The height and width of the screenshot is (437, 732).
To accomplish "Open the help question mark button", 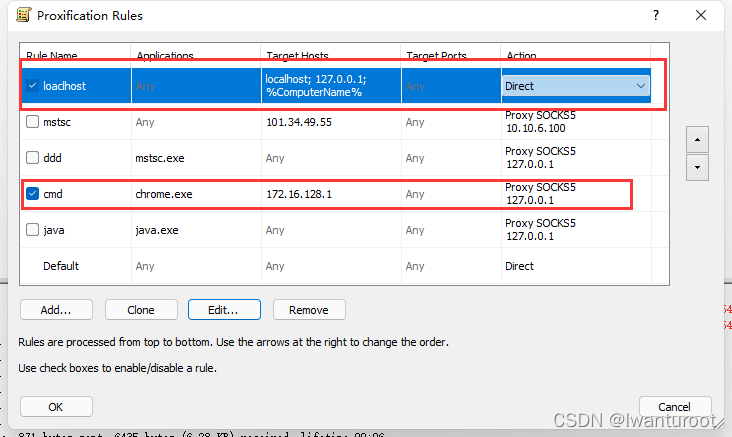I will pos(656,15).
